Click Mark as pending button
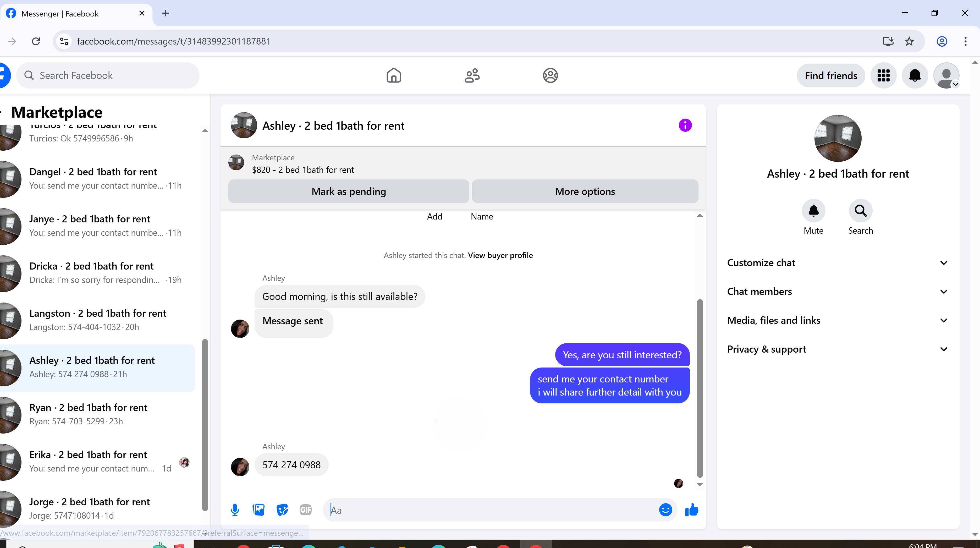 (x=349, y=191)
